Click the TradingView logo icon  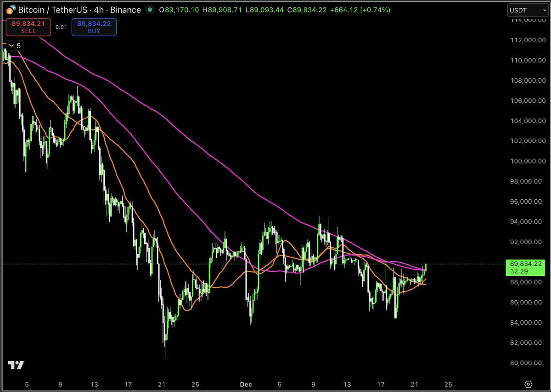click(16, 365)
